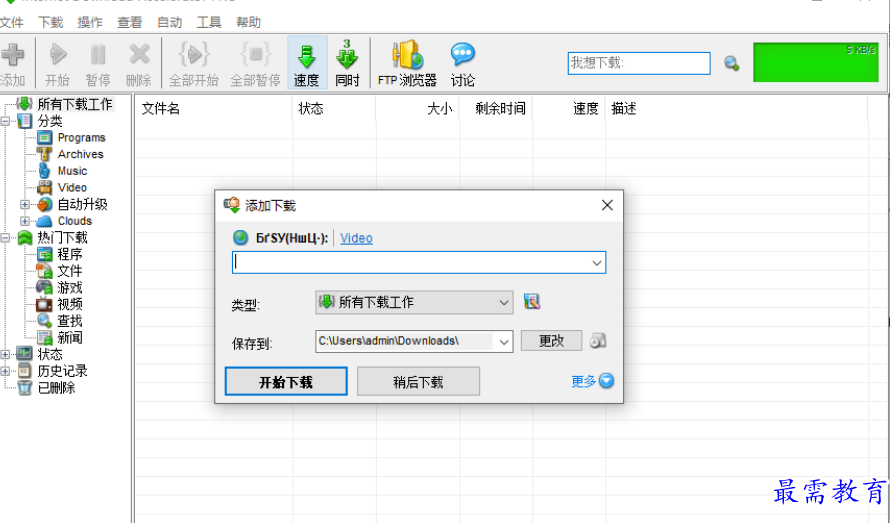Viewport: 895px width, 523px height.
Task: Click the 我想下载 search input field
Action: [x=639, y=63]
